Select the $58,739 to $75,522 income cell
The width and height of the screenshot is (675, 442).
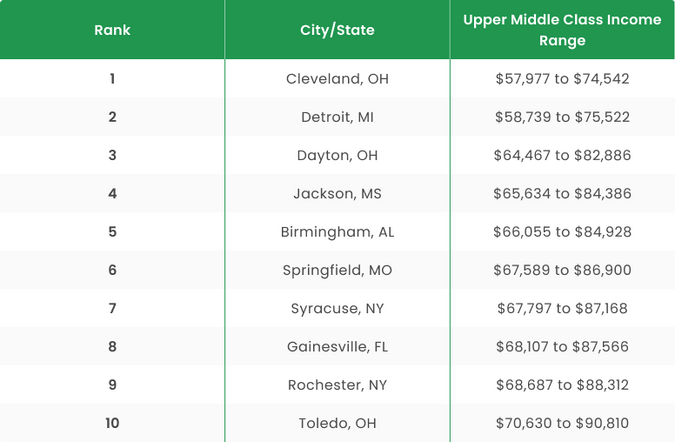click(x=562, y=117)
